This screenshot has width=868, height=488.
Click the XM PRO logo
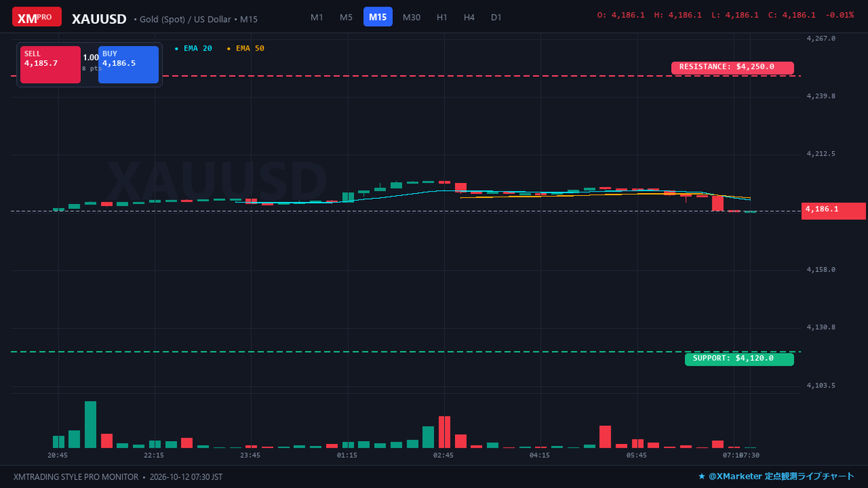(x=37, y=17)
